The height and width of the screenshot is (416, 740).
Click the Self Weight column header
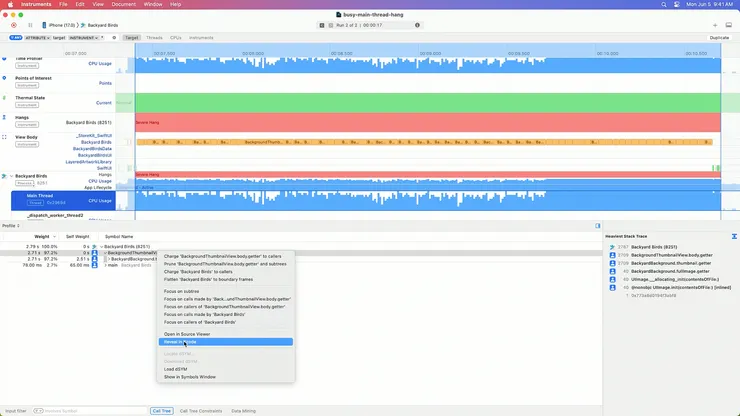[x=77, y=237]
